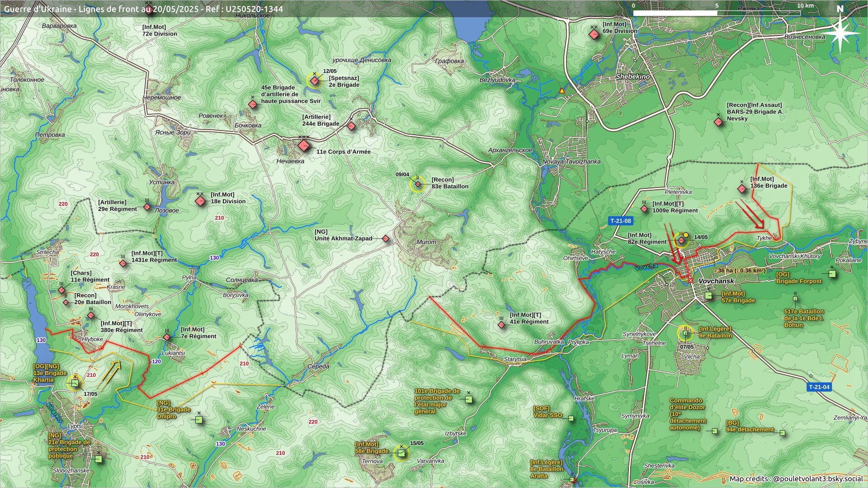Click the 136e Brigade diamond marker

(x=742, y=189)
